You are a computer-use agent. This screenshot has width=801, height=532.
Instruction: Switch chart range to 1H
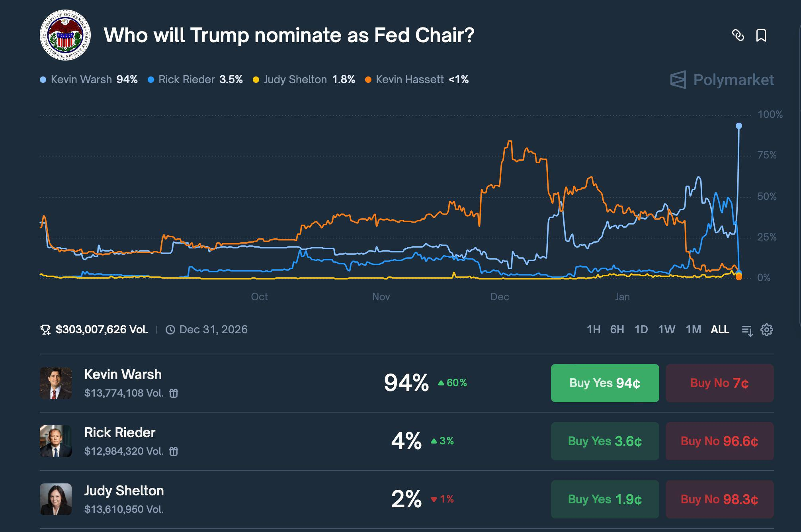pos(593,330)
